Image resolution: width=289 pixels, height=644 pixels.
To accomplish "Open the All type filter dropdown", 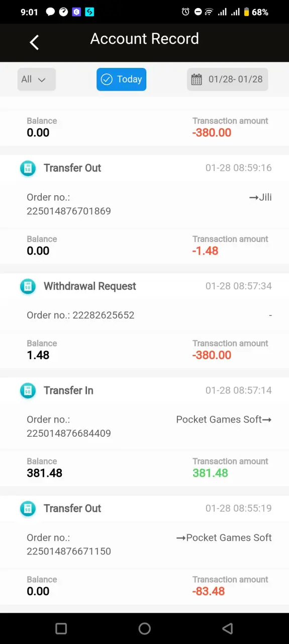I will (x=36, y=79).
